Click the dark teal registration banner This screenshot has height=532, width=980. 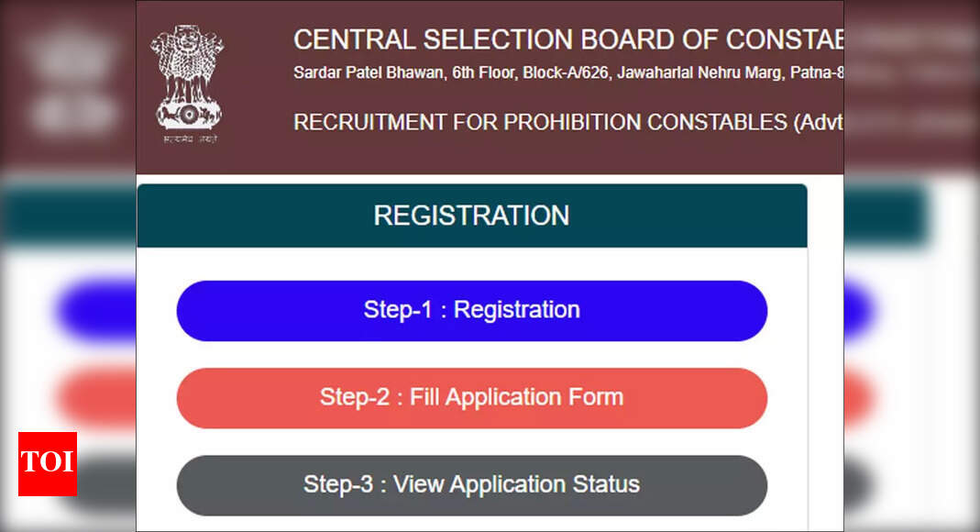(471, 215)
